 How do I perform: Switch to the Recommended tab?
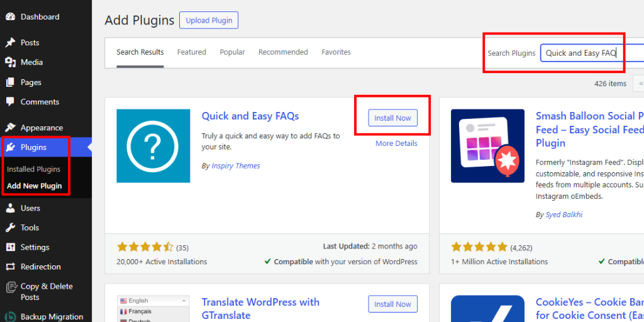point(283,52)
